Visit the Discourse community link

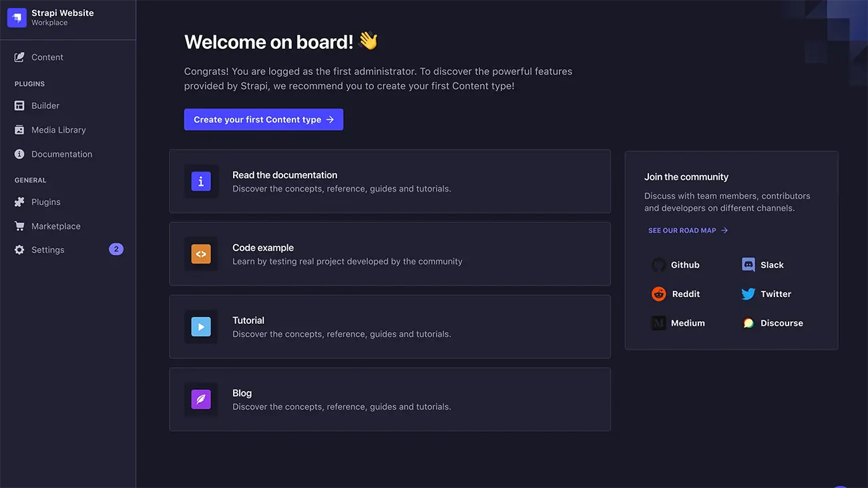[773, 323]
